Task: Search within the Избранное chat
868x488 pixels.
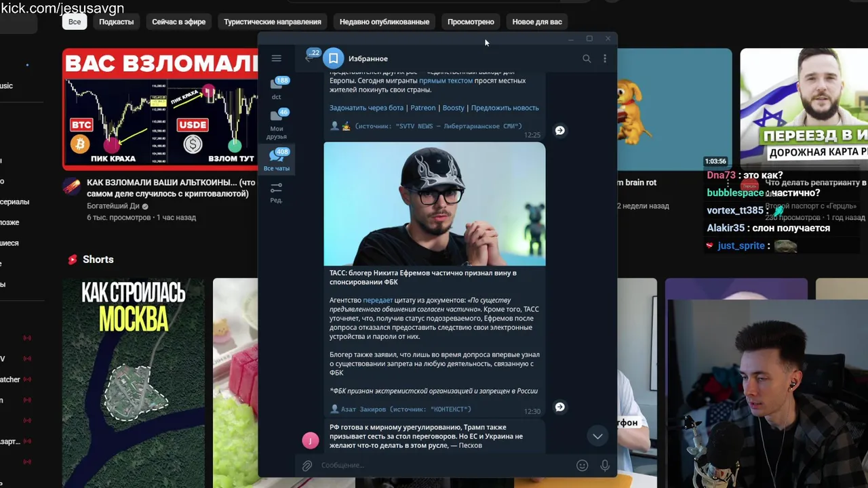Action: 587,58
